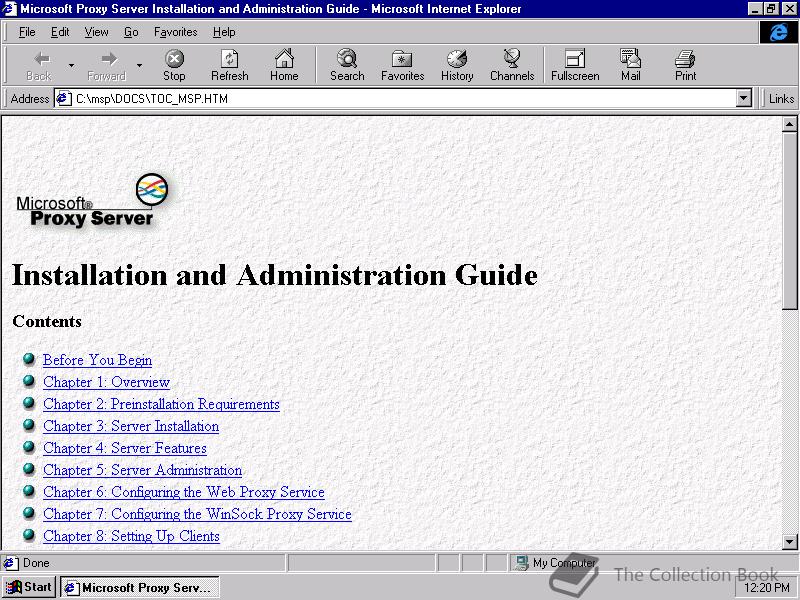Open Chapter 2: Preinstallation Requirements
This screenshot has width=800, height=600.
161,404
